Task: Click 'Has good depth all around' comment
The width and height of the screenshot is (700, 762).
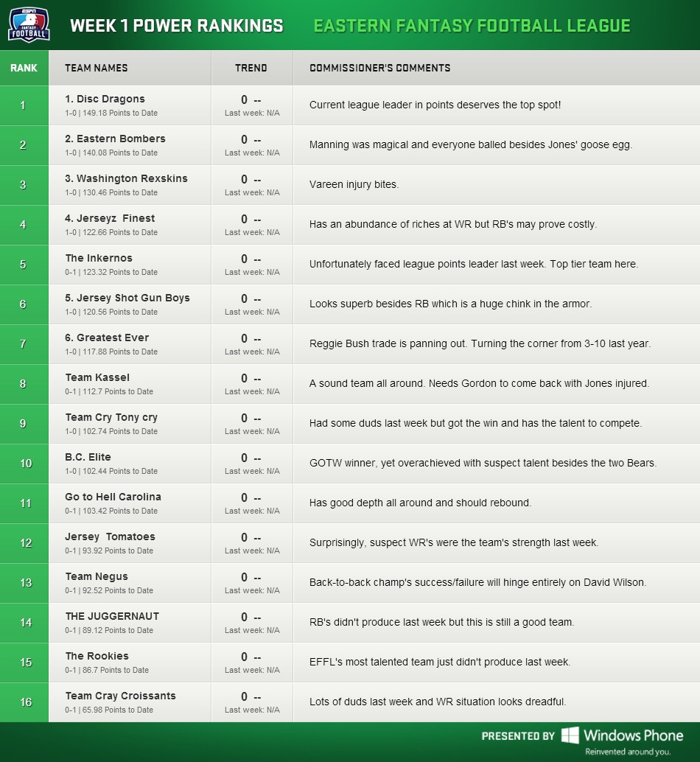Action: click(x=421, y=503)
